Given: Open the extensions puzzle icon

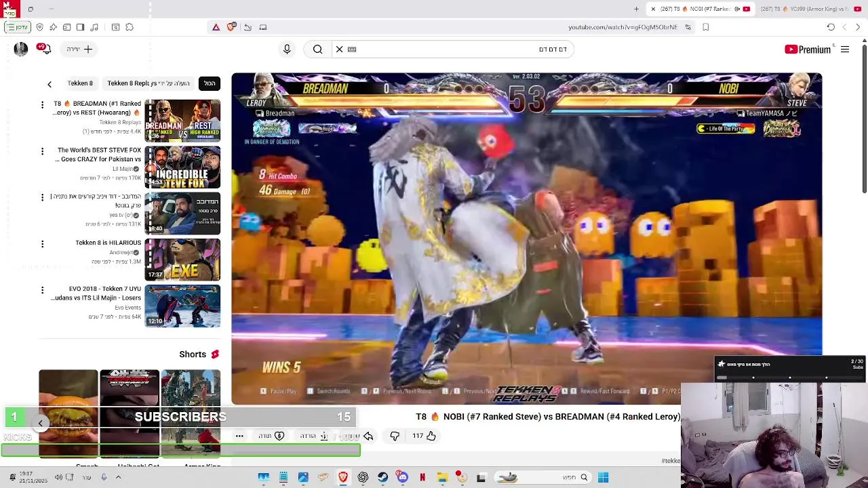Looking at the screenshot, I should coord(130,27).
